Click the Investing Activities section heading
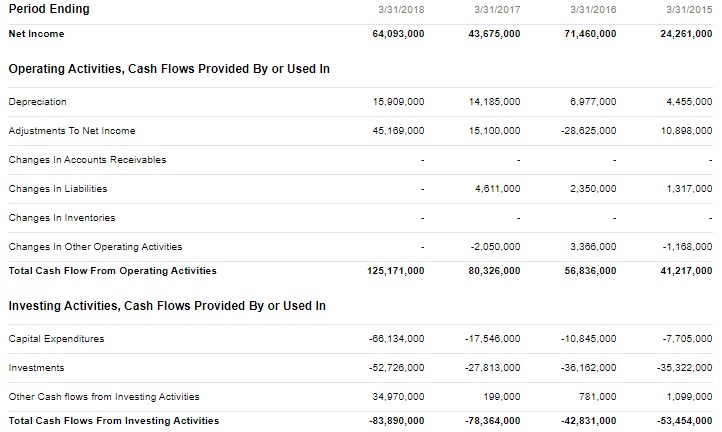The width and height of the screenshot is (722, 432). (167, 306)
